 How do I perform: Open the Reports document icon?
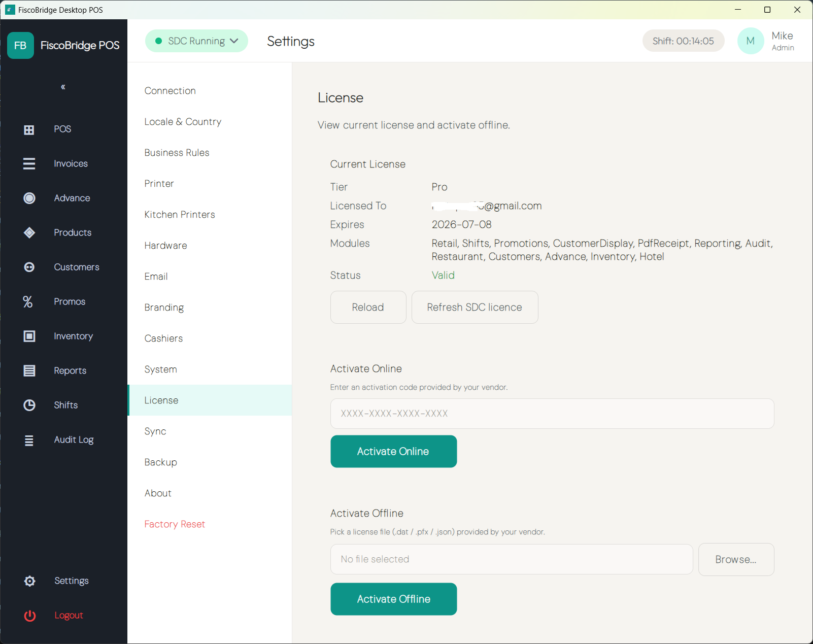click(29, 370)
